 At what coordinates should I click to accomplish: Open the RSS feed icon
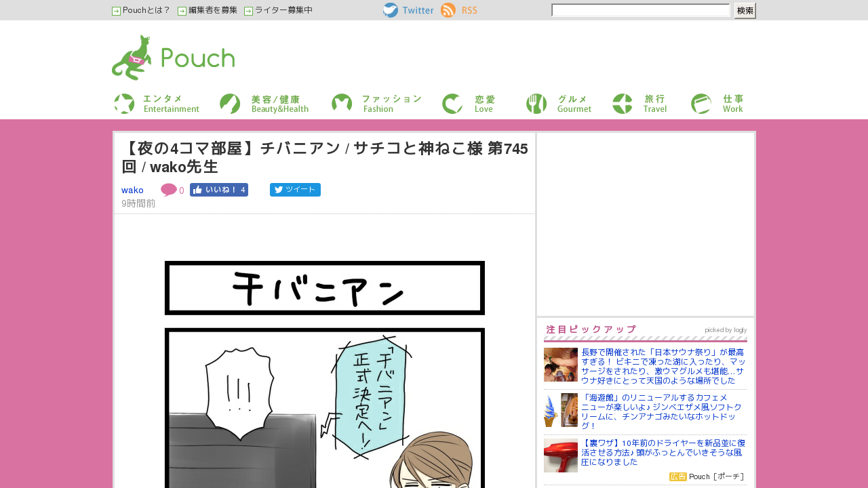(448, 10)
